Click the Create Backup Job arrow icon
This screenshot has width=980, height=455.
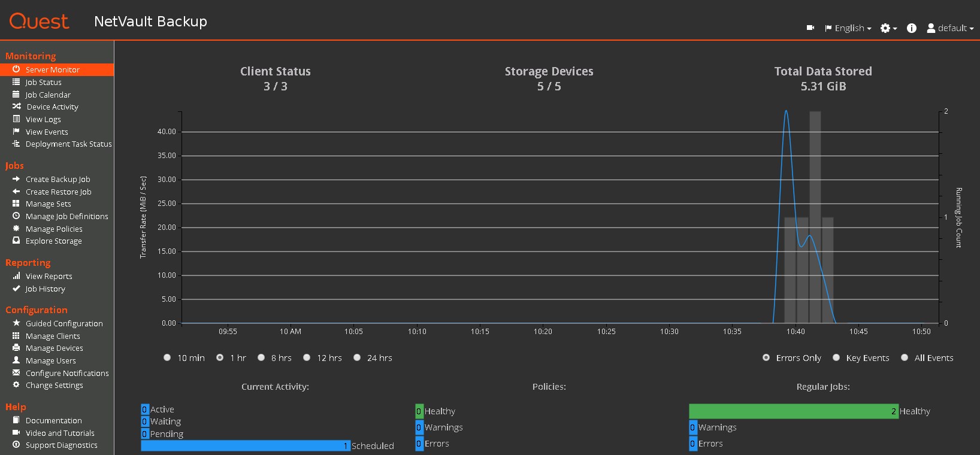coord(16,179)
